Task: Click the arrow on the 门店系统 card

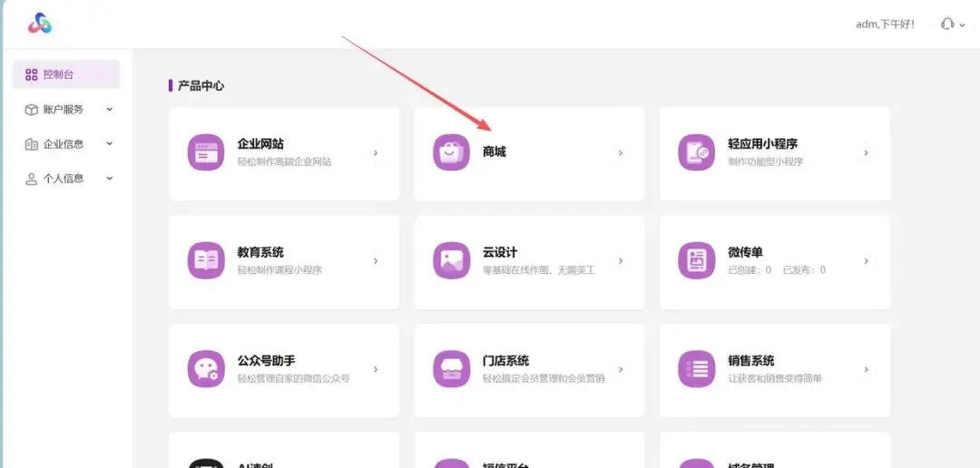Action: [x=621, y=368]
